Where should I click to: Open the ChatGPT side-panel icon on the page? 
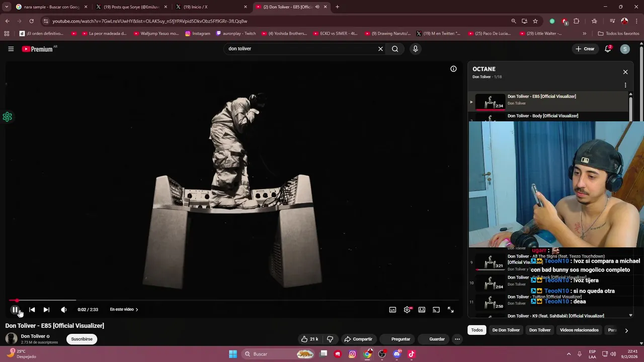[7, 117]
